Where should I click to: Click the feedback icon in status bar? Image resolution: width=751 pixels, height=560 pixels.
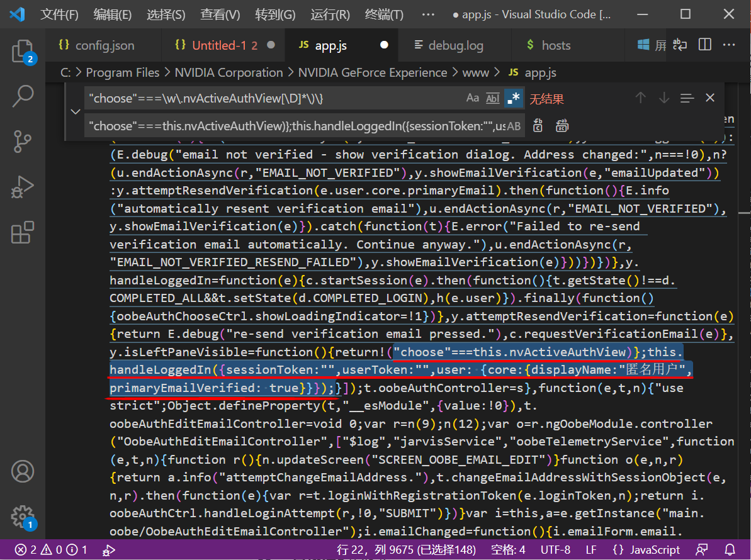pos(702,549)
